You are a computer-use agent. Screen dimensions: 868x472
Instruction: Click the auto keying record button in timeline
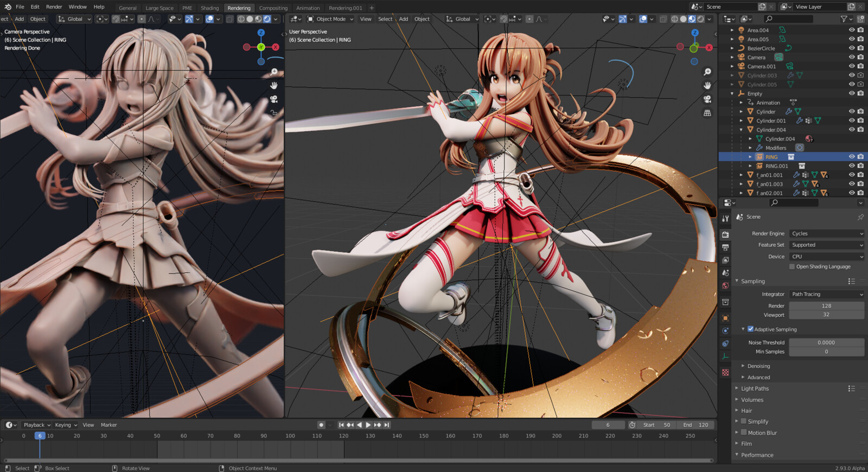click(x=321, y=425)
